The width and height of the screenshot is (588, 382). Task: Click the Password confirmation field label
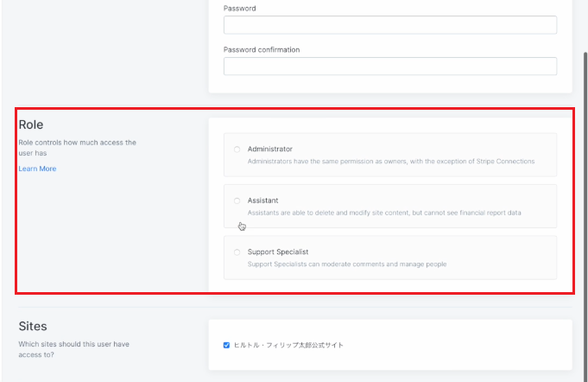262,50
